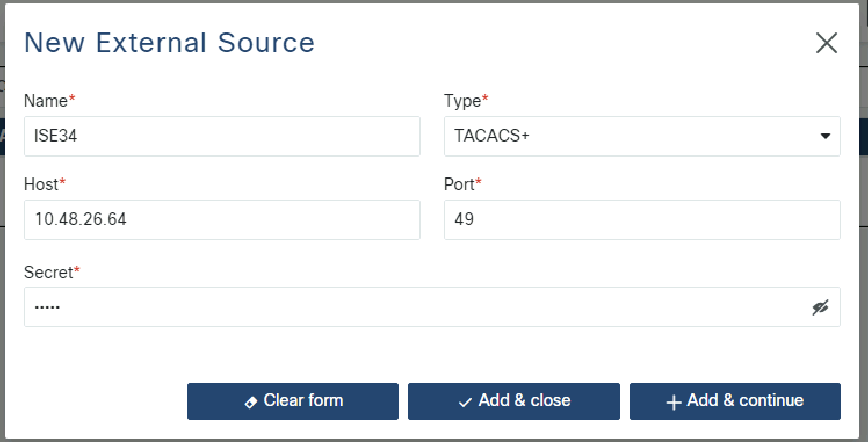Add & continue button text
The image size is (868, 442).
[745, 400]
